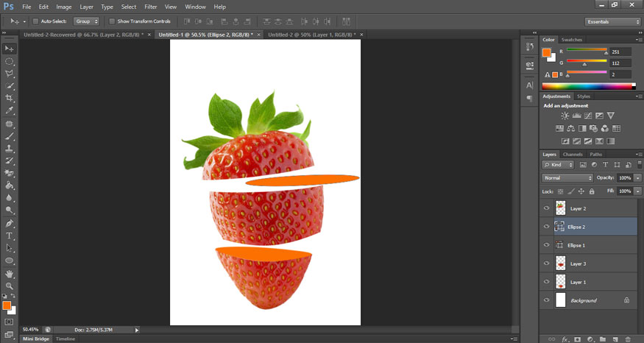The width and height of the screenshot is (644, 343).
Task: Open the Essentials workspace dropdown
Action: point(614,22)
